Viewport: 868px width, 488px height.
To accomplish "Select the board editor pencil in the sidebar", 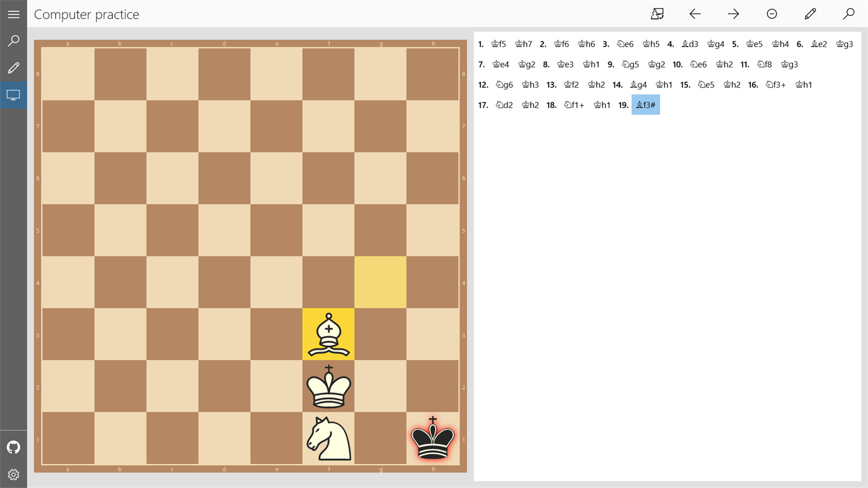I will click(x=13, y=68).
